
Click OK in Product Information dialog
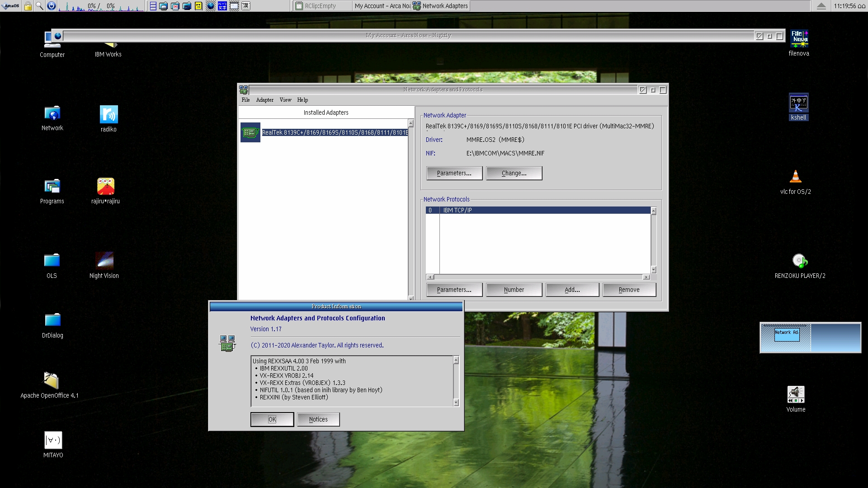(x=272, y=419)
